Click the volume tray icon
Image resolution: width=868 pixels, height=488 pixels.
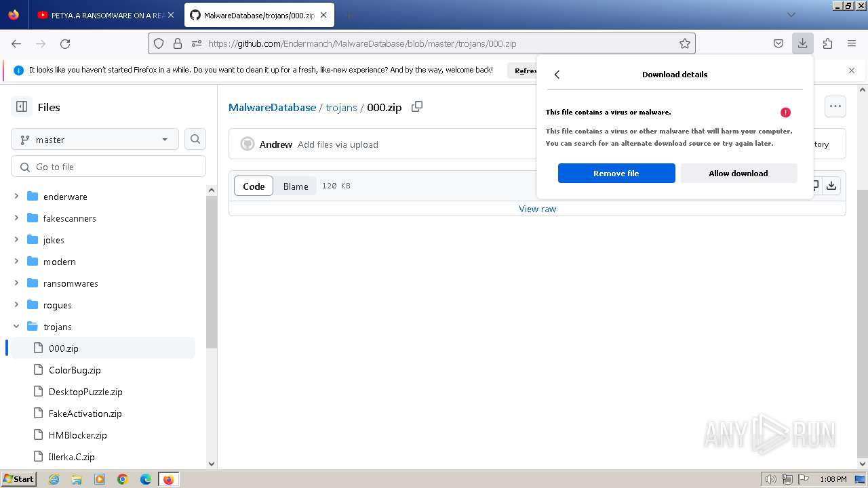[x=771, y=479]
